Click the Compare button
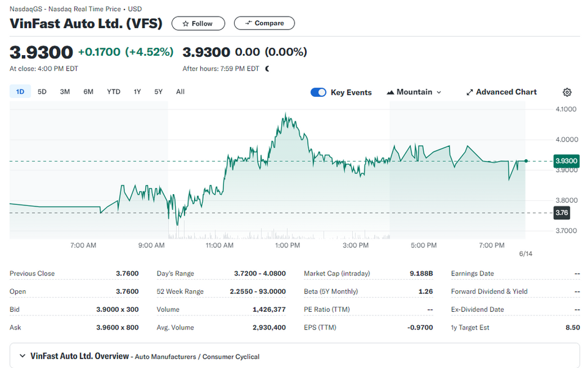 (265, 23)
